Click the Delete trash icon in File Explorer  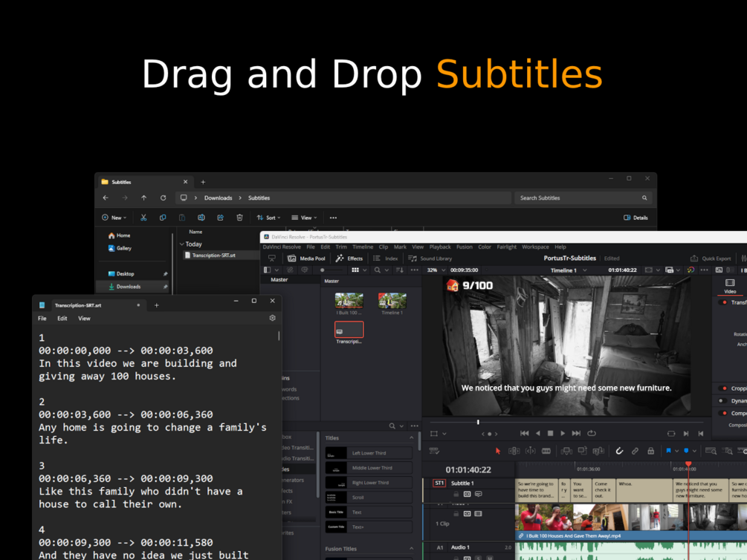(x=239, y=218)
